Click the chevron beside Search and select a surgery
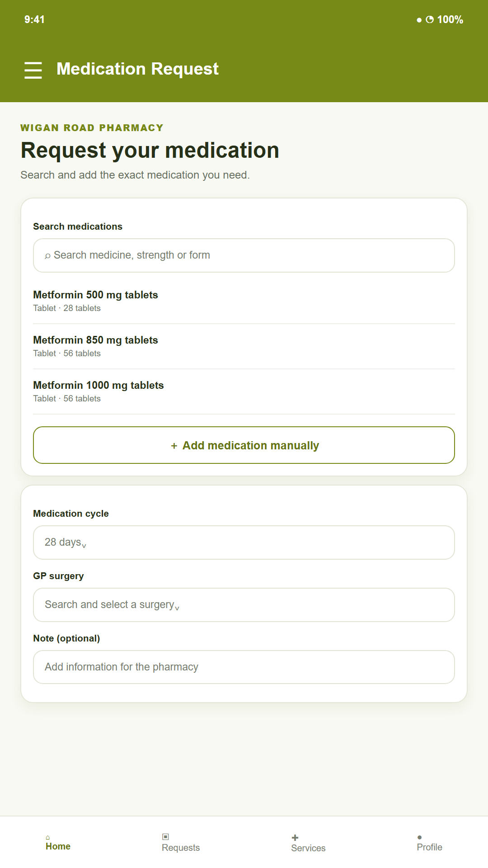Viewport: 488px width, 868px height. [177, 608]
